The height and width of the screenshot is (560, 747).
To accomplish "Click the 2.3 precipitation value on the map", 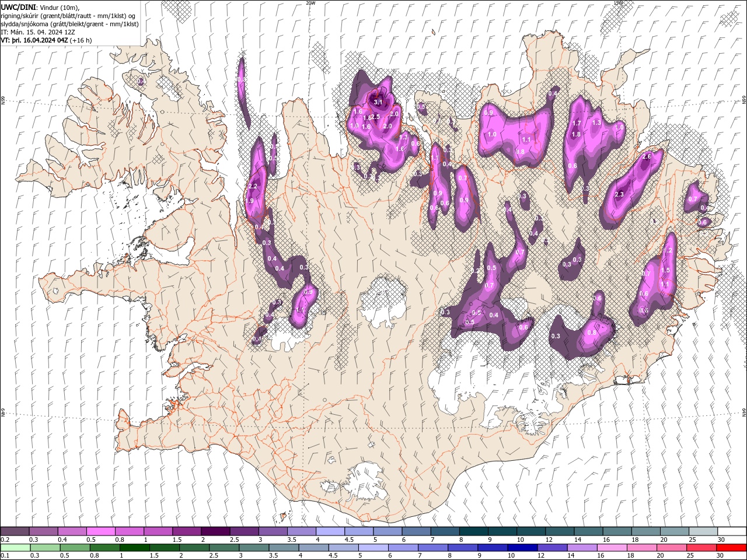I will [619, 194].
